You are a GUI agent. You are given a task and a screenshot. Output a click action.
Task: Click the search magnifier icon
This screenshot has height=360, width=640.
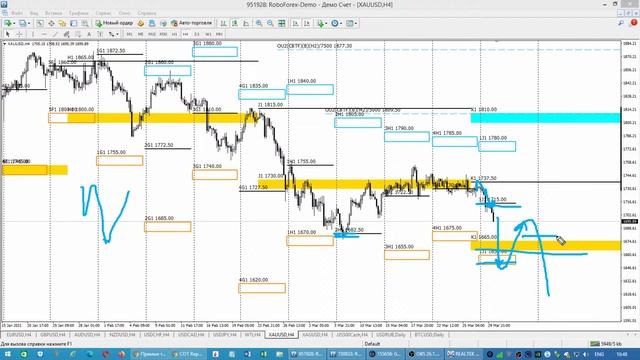[621, 23]
